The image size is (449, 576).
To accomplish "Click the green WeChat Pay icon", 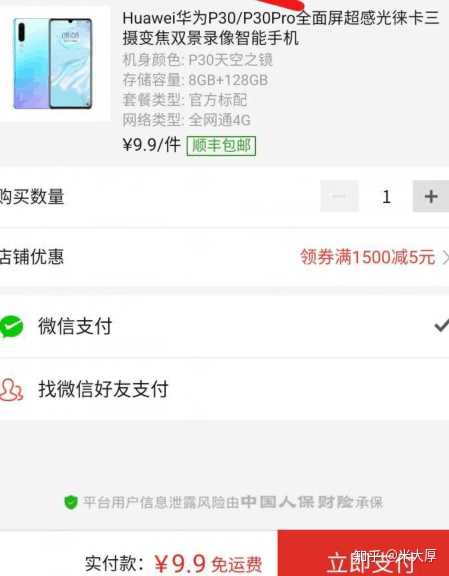I will click(x=11, y=326).
